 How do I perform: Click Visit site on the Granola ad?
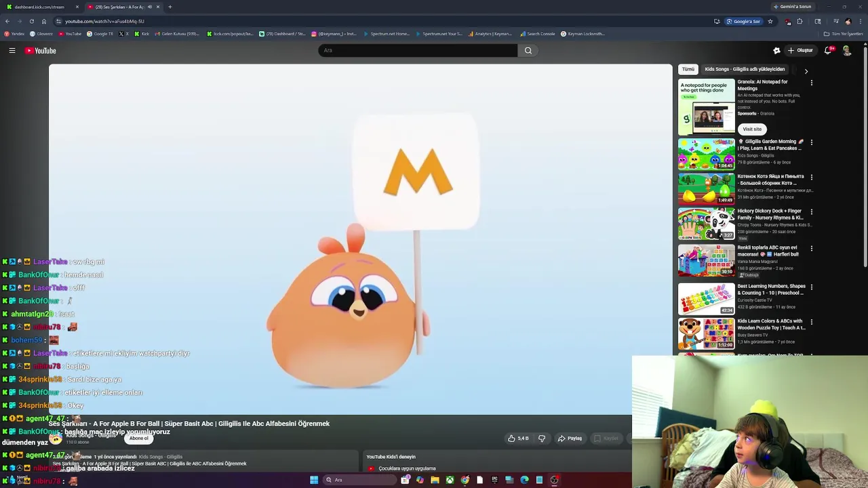752,129
